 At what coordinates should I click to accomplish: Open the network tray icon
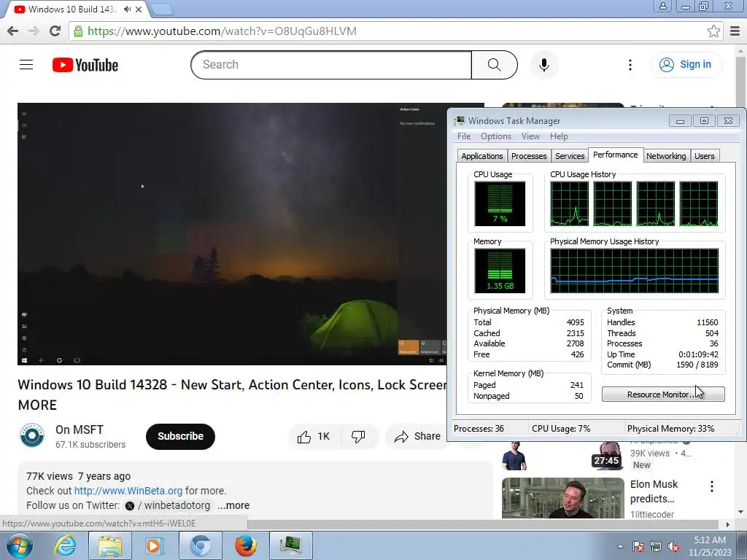click(656, 546)
